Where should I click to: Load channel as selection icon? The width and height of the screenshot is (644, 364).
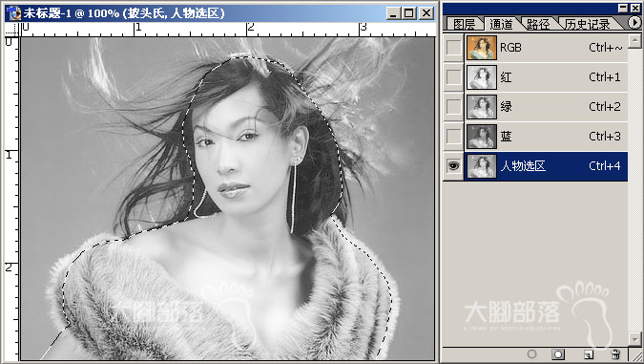click(531, 354)
